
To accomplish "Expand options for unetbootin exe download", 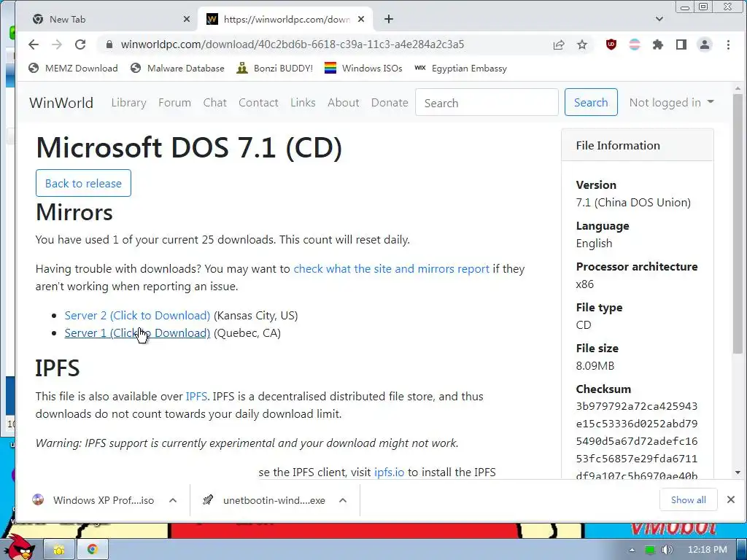I will (x=343, y=500).
